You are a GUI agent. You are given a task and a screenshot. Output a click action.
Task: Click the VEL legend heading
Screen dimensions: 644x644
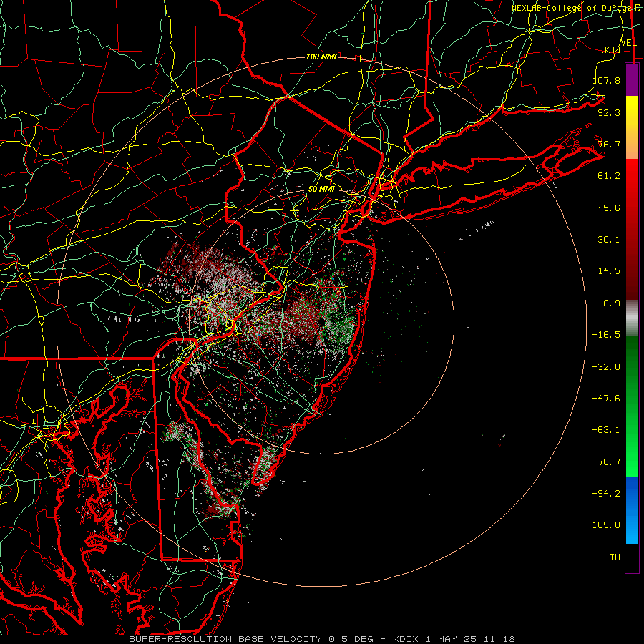point(628,43)
